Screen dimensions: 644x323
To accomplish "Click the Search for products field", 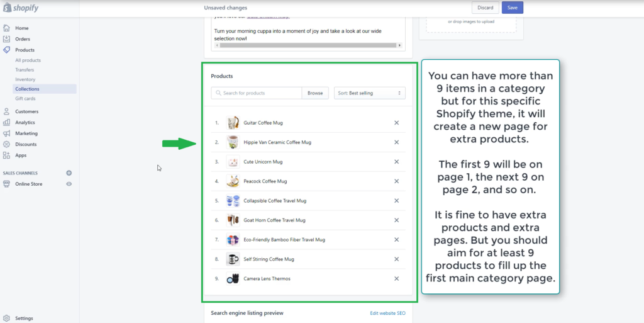I will [x=257, y=93].
